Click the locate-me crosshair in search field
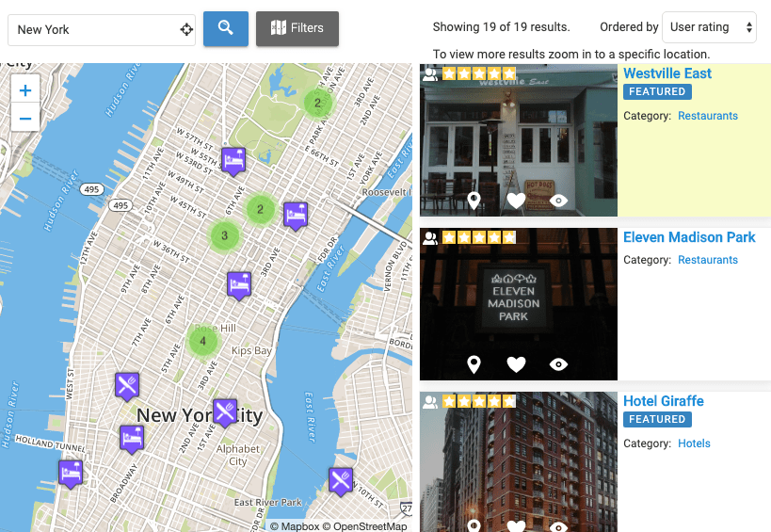Screen dimensions: 771x532 point(186,29)
